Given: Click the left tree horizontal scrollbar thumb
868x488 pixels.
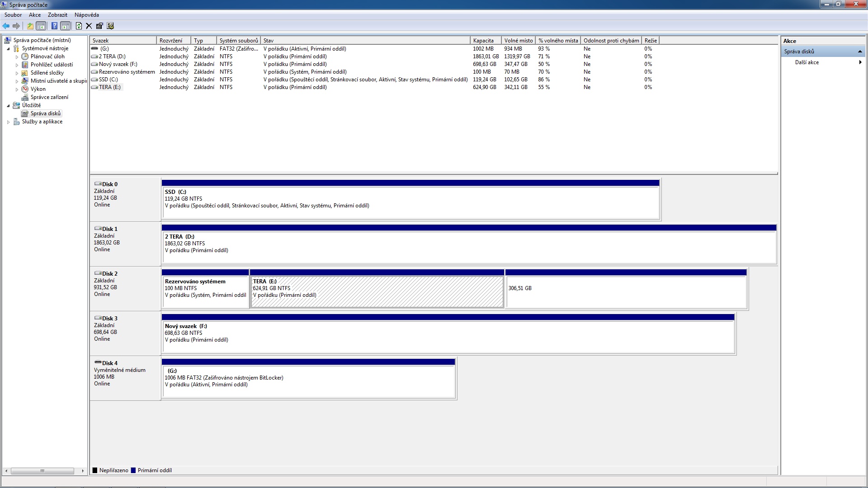Looking at the screenshot, I should point(42,471).
